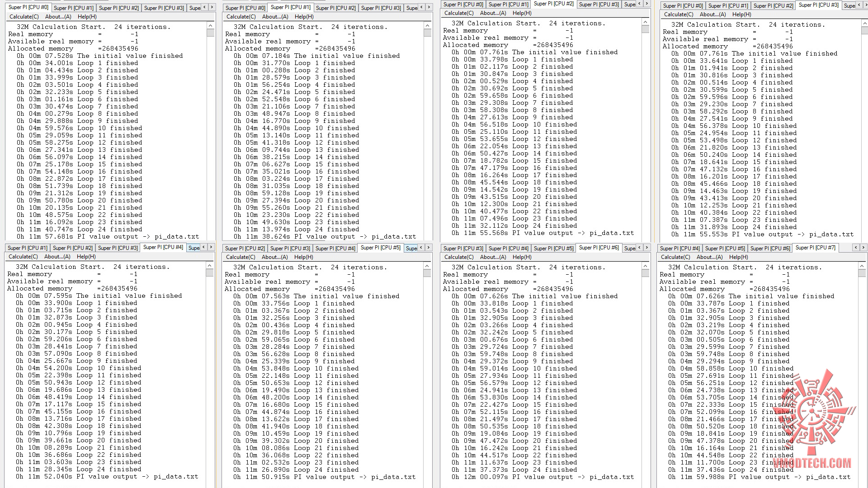Click tab-scroll right arrow in CPU #7 window
The width and height of the screenshot is (868, 488).
pos(863,247)
